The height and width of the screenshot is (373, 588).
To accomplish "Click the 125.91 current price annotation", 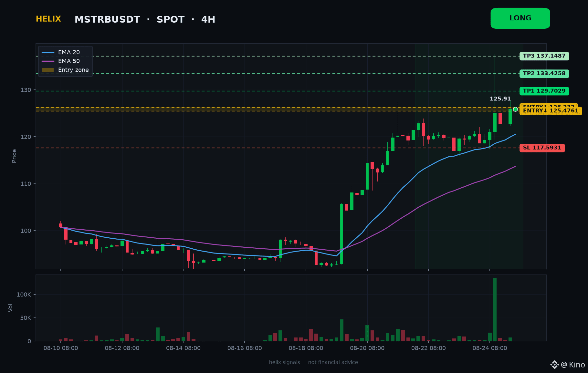I will 500,99.
